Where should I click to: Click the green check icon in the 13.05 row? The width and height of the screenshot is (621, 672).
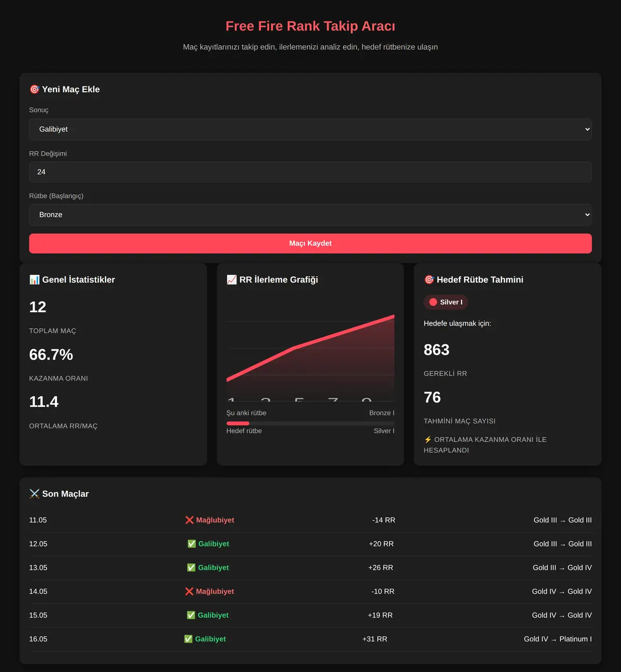[191, 567]
